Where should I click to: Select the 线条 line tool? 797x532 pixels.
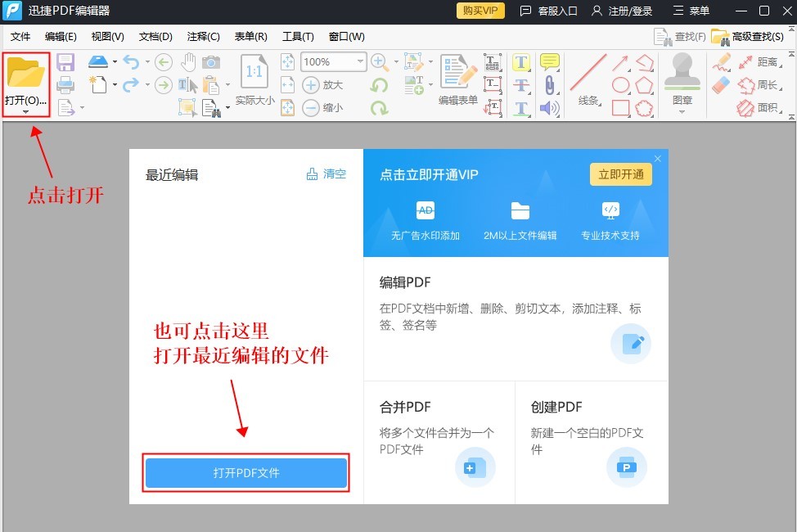[x=588, y=79]
